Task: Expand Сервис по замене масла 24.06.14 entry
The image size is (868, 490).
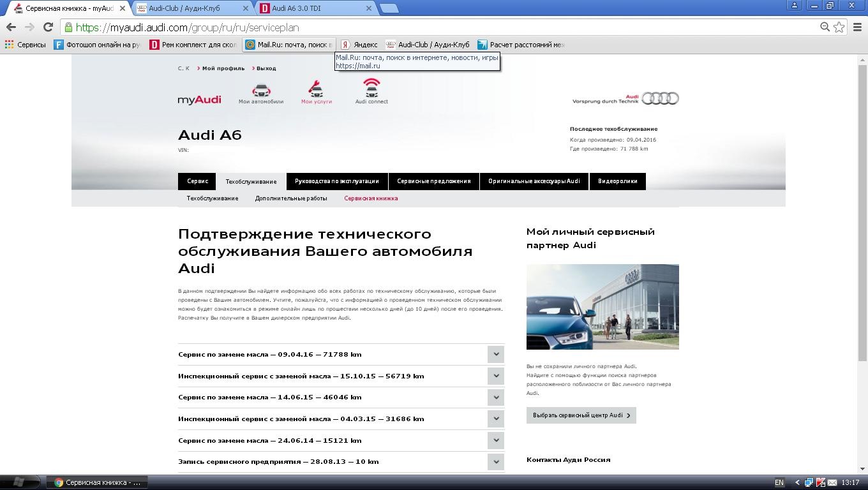Action: click(495, 440)
